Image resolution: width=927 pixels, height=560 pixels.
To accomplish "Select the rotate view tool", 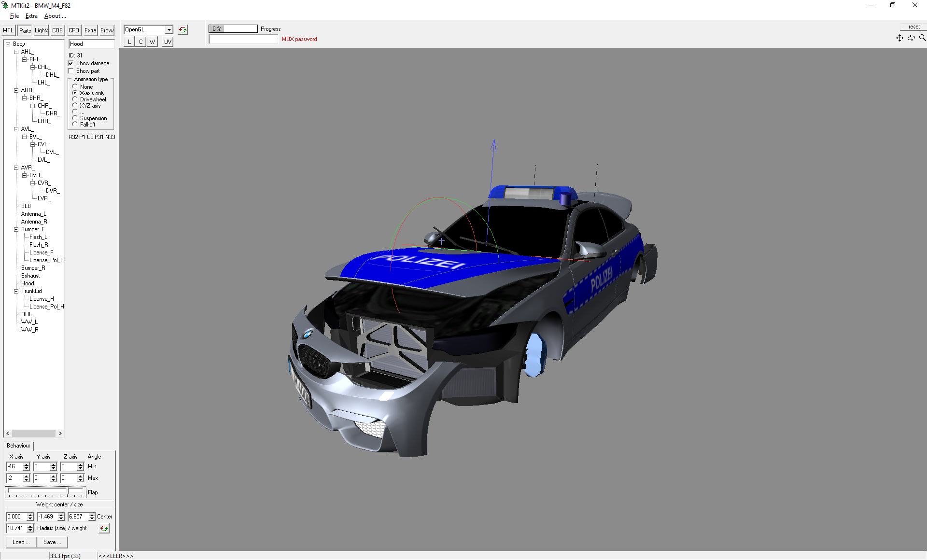I will [911, 38].
